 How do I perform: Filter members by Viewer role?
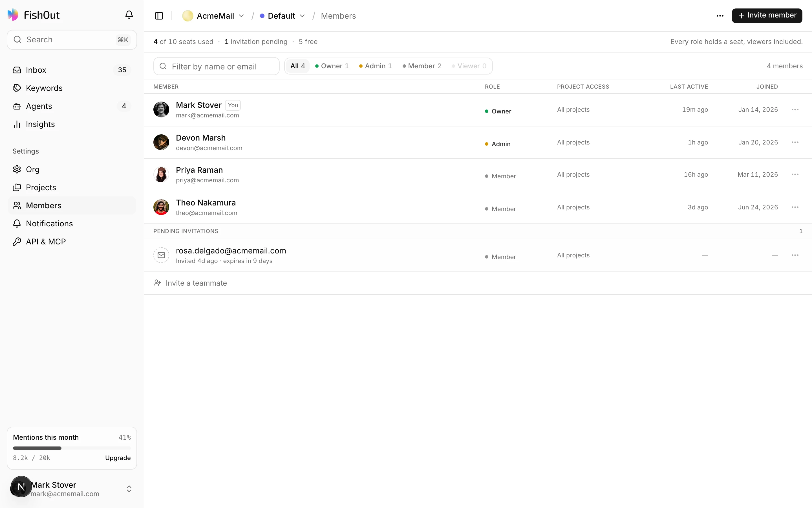[469, 66]
